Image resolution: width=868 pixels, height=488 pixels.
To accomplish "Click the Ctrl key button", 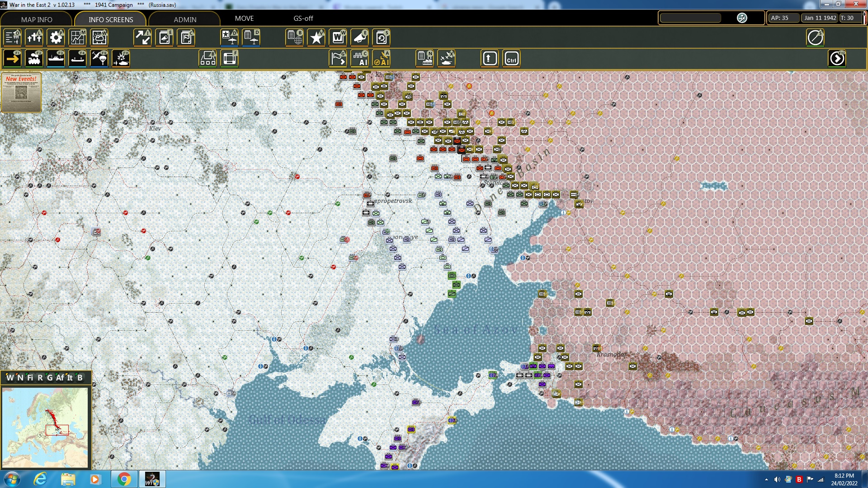I will click(511, 59).
